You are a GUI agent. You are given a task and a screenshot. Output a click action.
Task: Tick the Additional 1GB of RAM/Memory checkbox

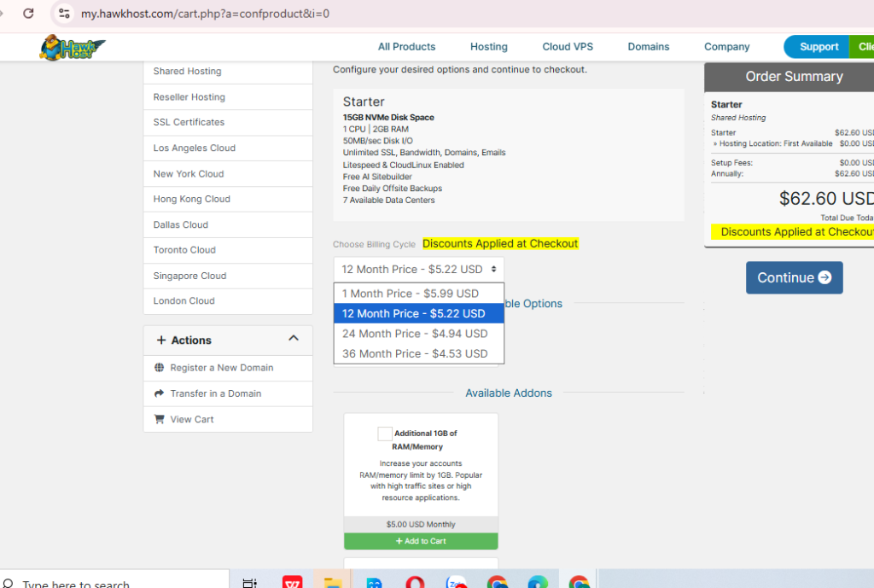tap(385, 434)
